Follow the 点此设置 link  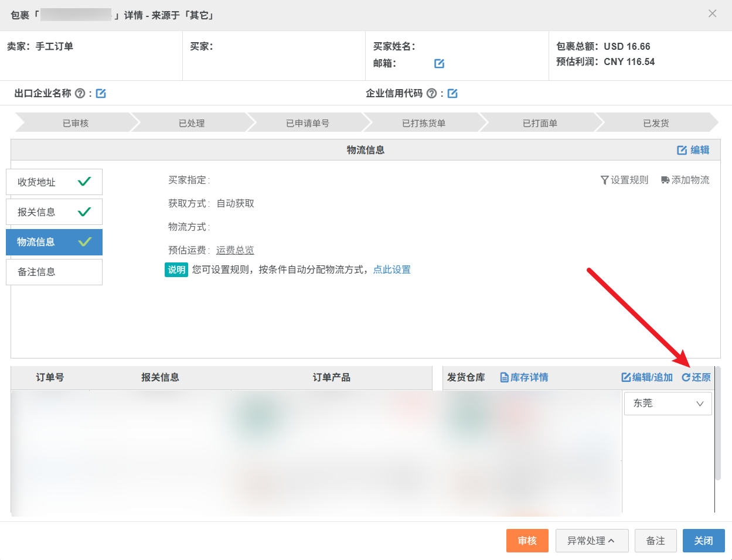coord(391,269)
